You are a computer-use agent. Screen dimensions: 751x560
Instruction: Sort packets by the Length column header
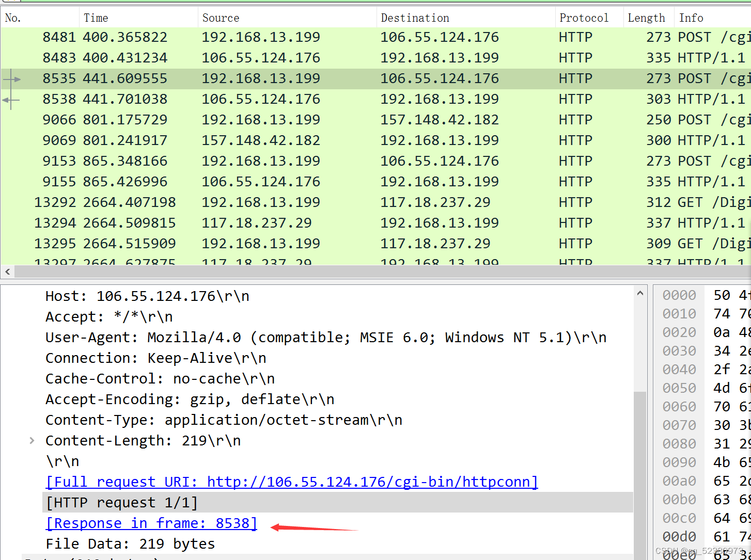[x=648, y=18]
